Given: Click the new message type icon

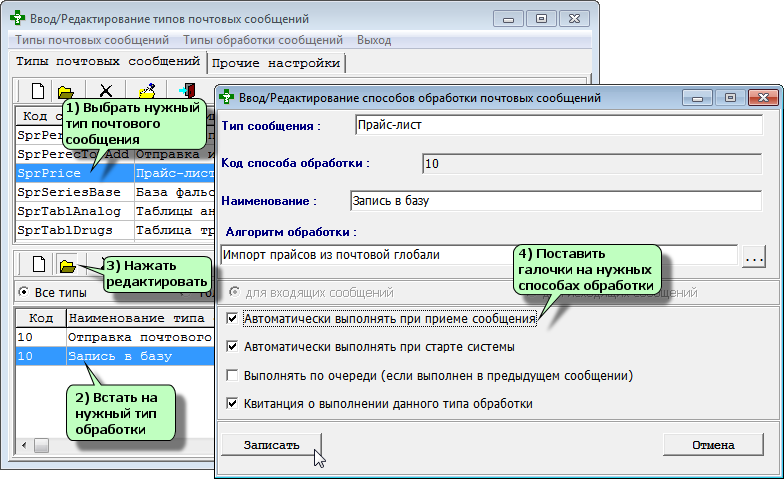Looking at the screenshot, I should (37, 92).
